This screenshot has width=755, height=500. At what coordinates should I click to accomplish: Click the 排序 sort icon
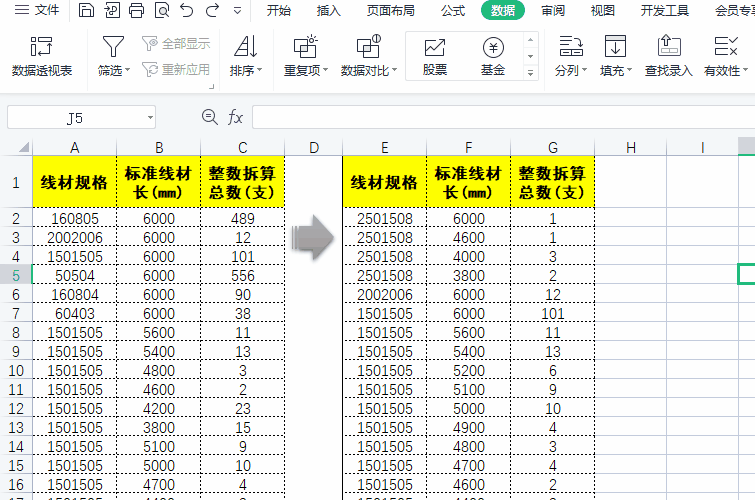(x=246, y=47)
